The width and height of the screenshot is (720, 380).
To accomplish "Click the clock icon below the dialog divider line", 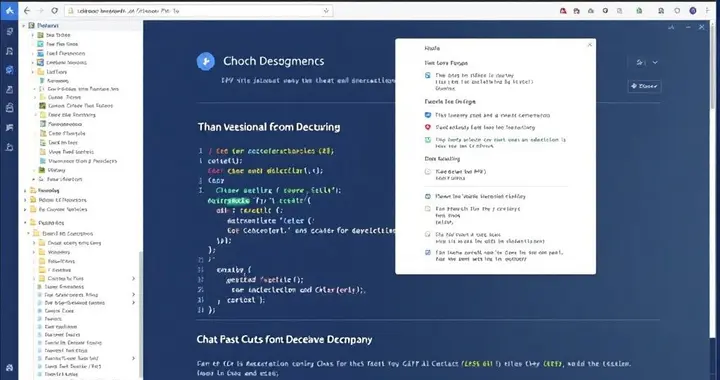I will pos(428,196).
